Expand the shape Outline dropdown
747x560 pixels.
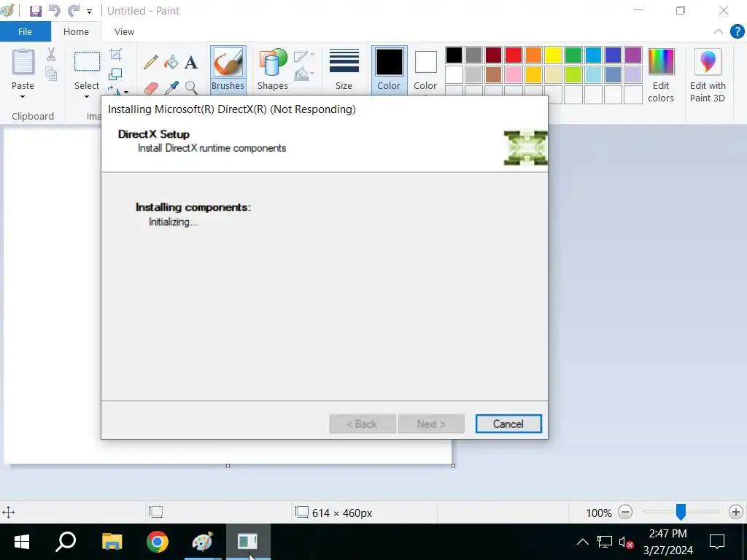[312, 55]
